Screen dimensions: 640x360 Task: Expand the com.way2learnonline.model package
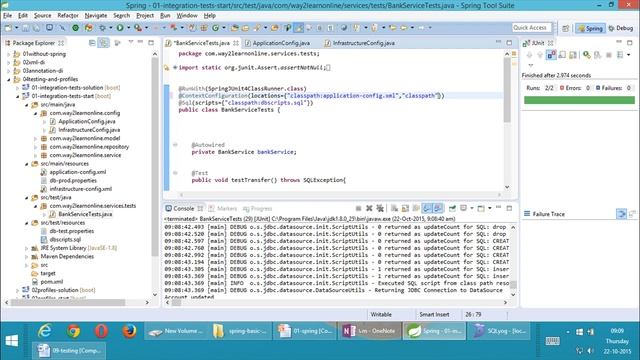coord(36,138)
